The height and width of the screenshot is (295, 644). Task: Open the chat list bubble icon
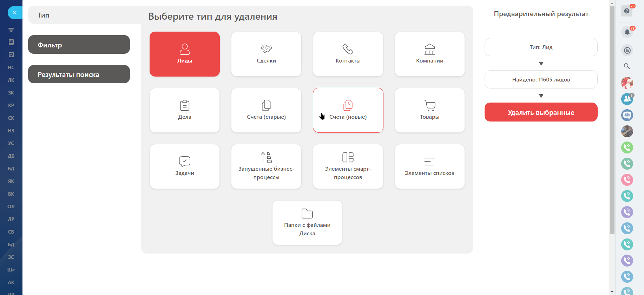pos(627,50)
